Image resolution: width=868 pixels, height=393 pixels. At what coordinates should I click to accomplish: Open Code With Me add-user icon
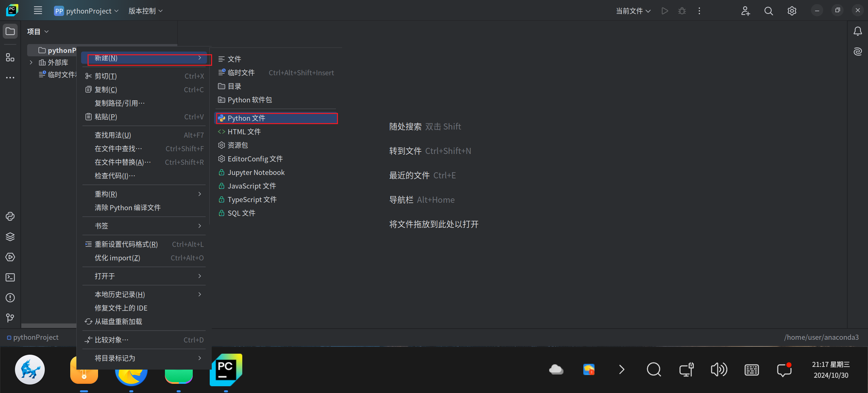click(x=746, y=11)
